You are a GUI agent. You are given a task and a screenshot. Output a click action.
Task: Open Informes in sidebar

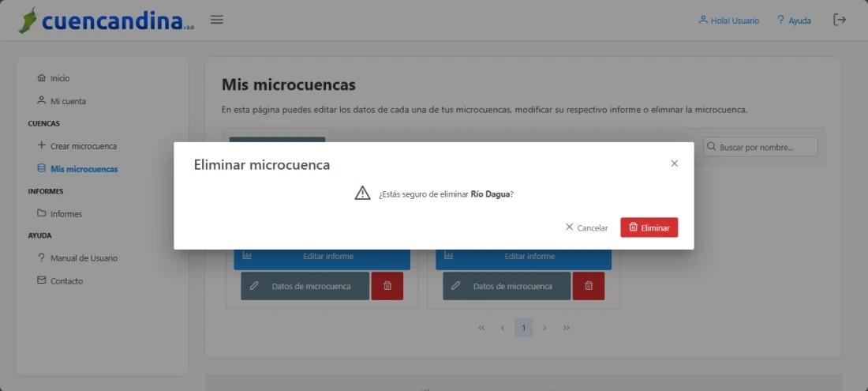click(x=65, y=214)
